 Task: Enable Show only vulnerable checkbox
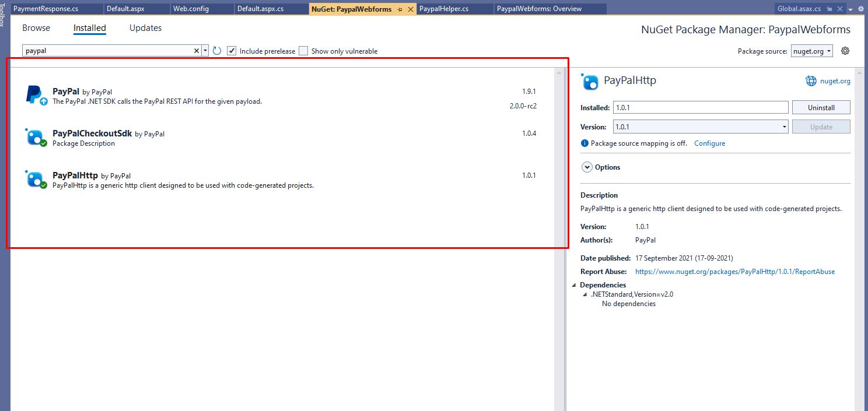(303, 51)
